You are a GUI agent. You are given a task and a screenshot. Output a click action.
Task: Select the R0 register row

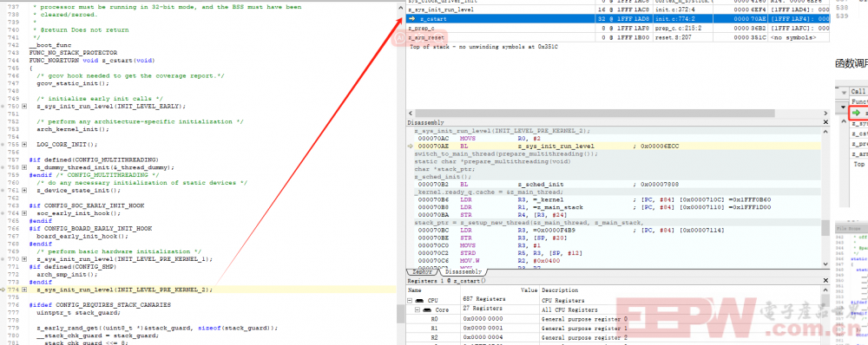point(614,319)
